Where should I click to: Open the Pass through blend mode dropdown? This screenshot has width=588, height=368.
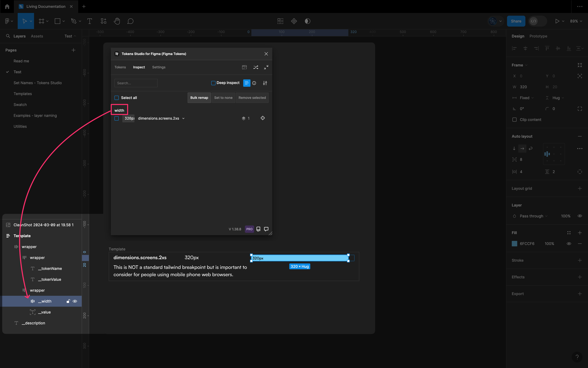(x=534, y=216)
